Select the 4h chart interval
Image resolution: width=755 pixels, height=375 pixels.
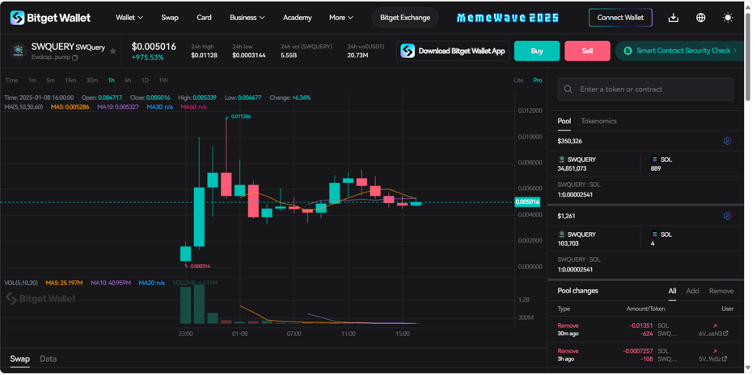[x=128, y=80]
